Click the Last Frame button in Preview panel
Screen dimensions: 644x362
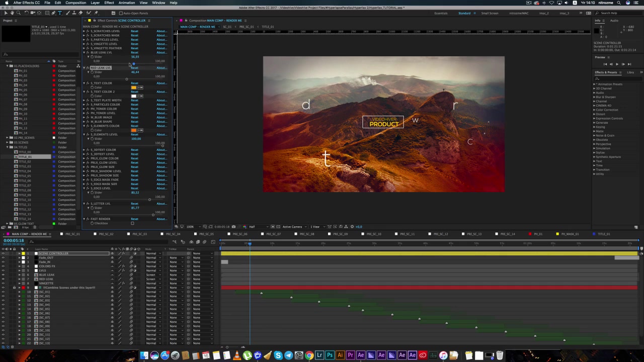(x=629, y=64)
